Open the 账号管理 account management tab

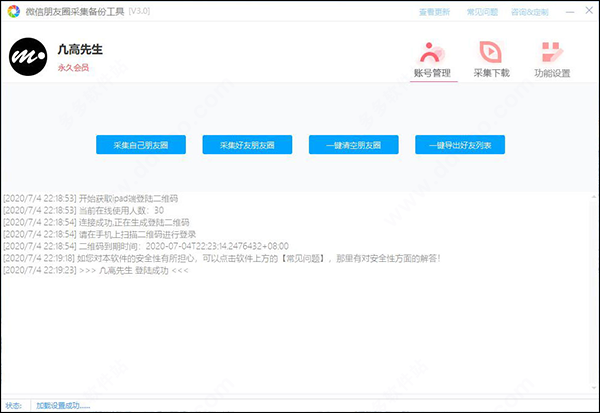coord(432,60)
